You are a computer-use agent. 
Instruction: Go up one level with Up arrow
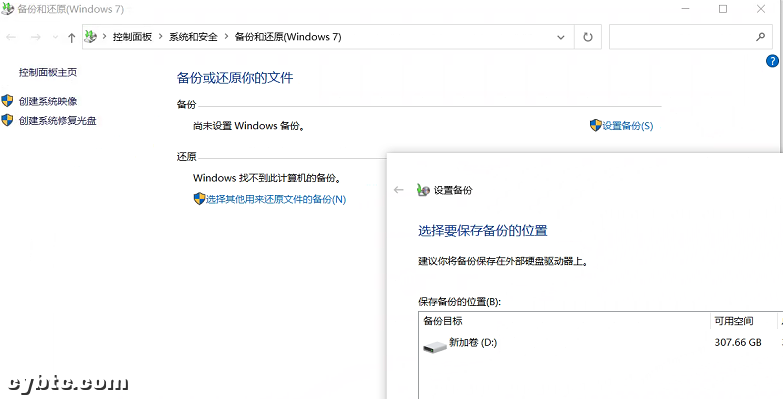(x=71, y=37)
